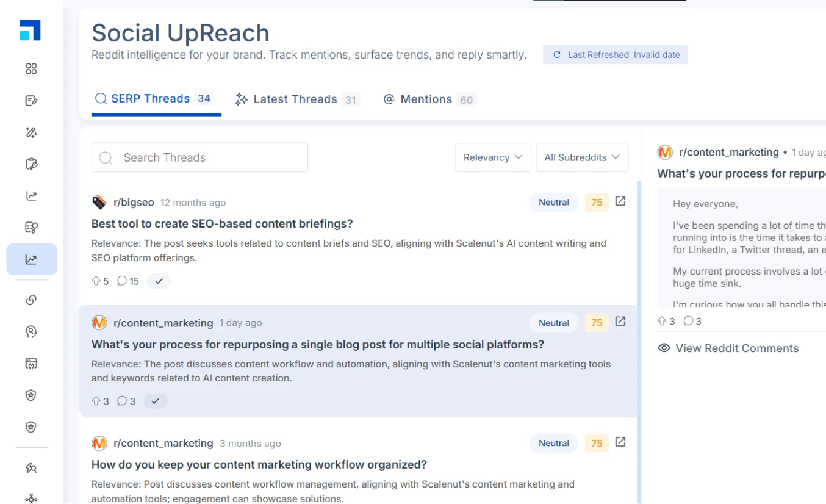This screenshot has height=504, width=826.
Task: Open r/bigseo thread in external link
Action: (620, 201)
